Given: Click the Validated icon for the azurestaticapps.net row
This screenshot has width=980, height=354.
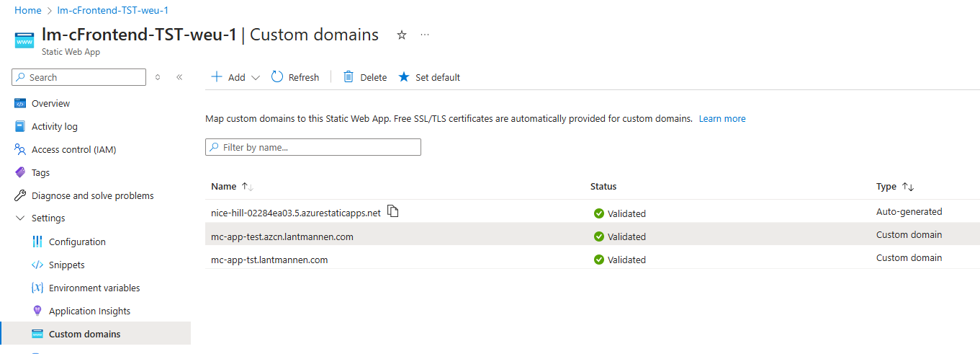Looking at the screenshot, I should pos(598,213).
